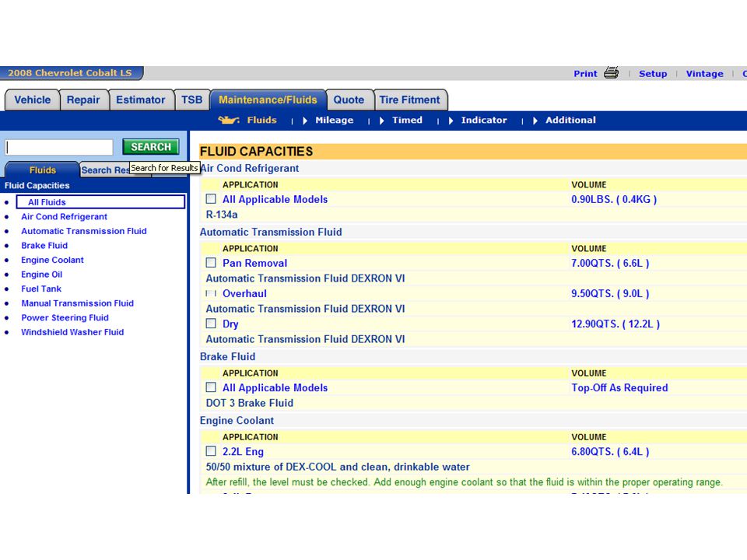Check the Air Cond All Applicable Models box
747x560 pixels.
(211, 198)
